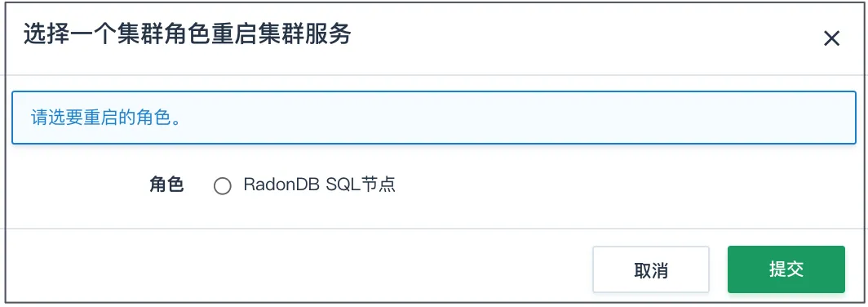The width and height of the screenshot is (868, 307).
Task: Click the 角色 field label
Action: point(166,185)
